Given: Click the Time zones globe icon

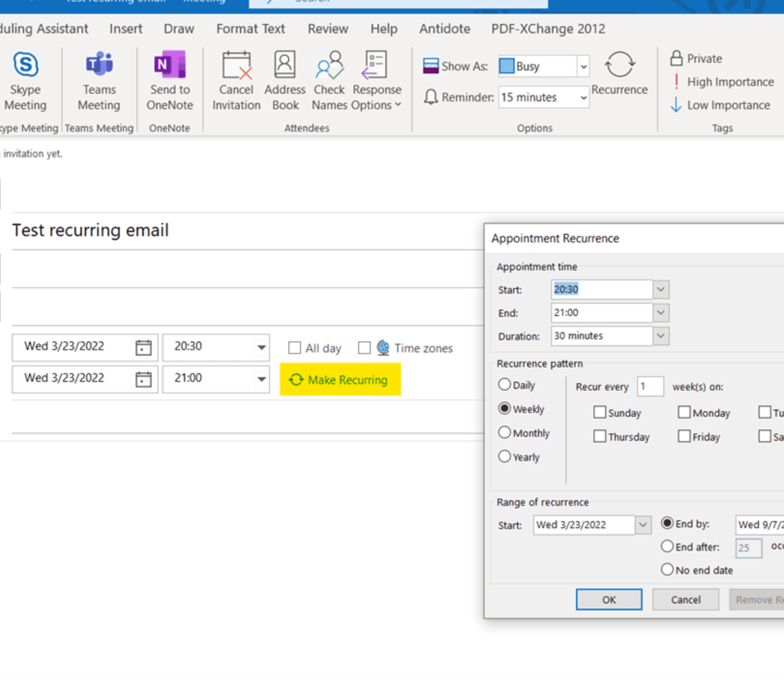Looking at the screenshot, I should [x=383, y=348].
